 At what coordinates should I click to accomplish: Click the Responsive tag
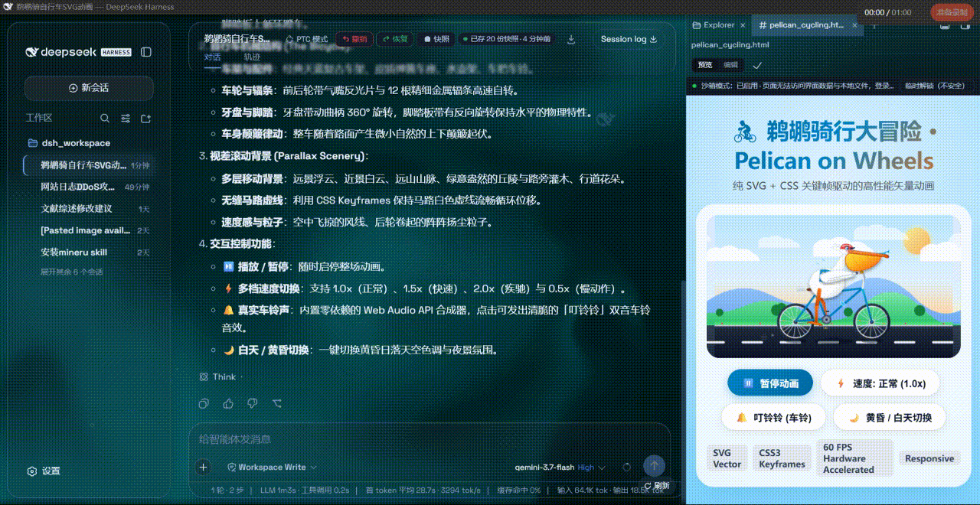(x=929, y=458)
